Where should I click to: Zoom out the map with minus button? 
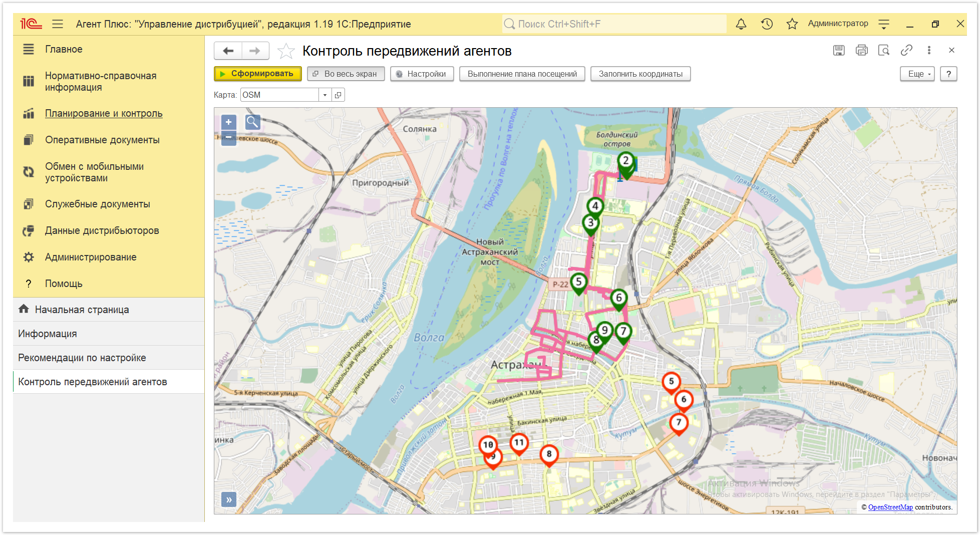point(229,137)
